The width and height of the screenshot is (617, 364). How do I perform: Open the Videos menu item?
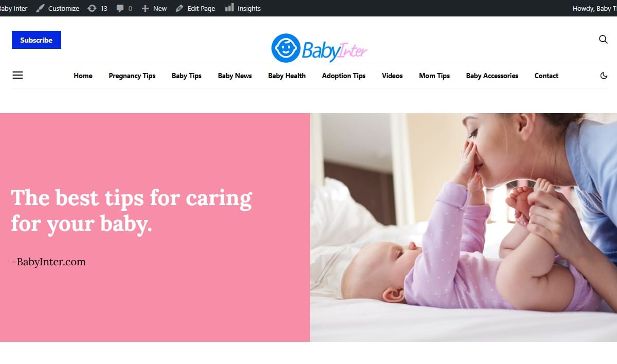click(392, 76)
